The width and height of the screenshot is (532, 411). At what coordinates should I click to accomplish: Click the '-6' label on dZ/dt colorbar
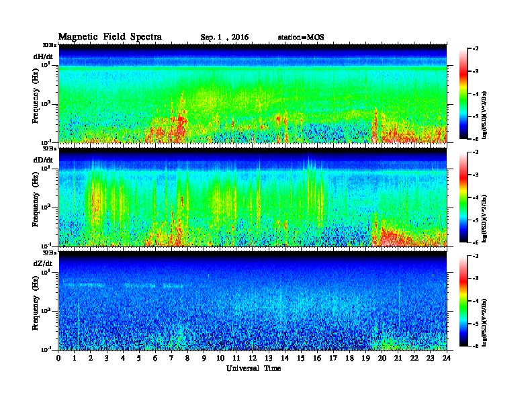474,346
